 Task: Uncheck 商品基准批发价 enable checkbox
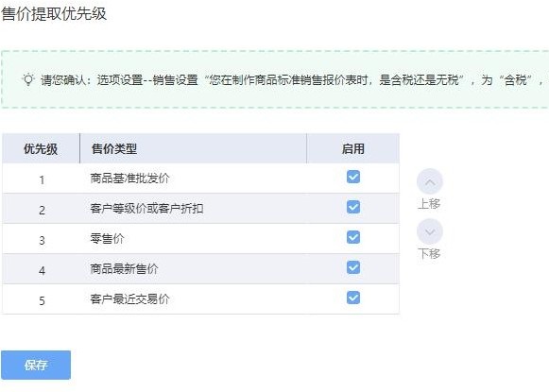coord(353,177)
